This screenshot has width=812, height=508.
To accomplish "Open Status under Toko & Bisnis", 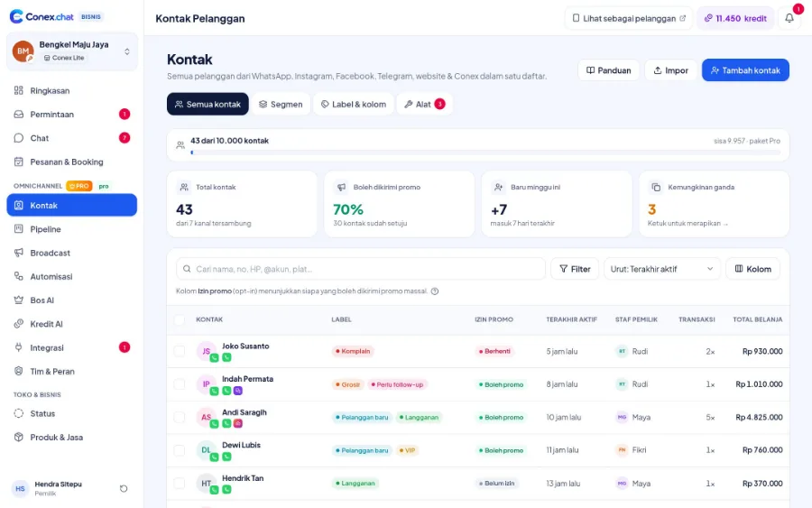I will (x=72, y=414).
